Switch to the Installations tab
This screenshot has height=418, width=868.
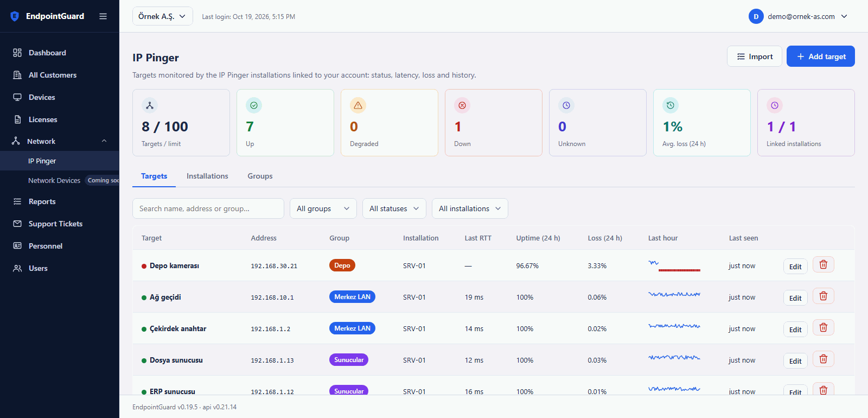tap(207, 176)
